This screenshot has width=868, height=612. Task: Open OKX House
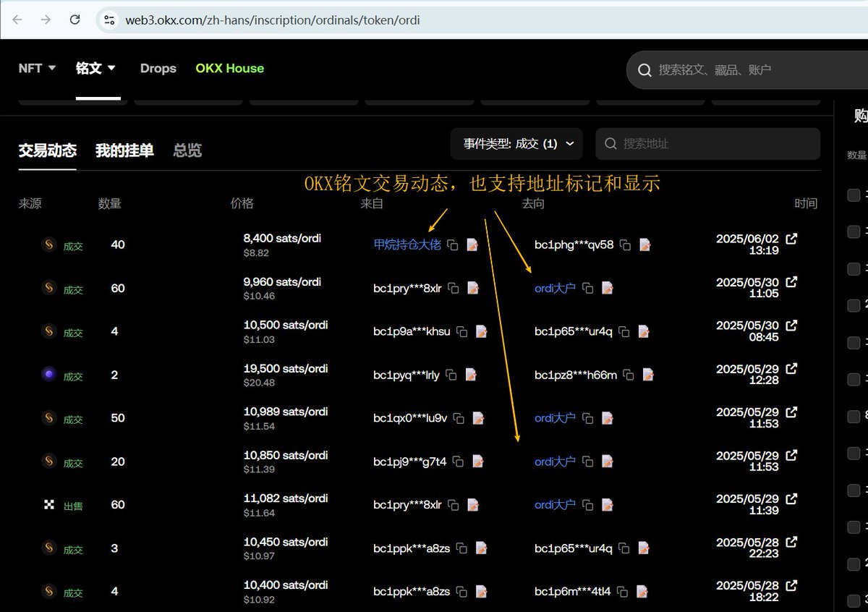click(x=230, y=68)
